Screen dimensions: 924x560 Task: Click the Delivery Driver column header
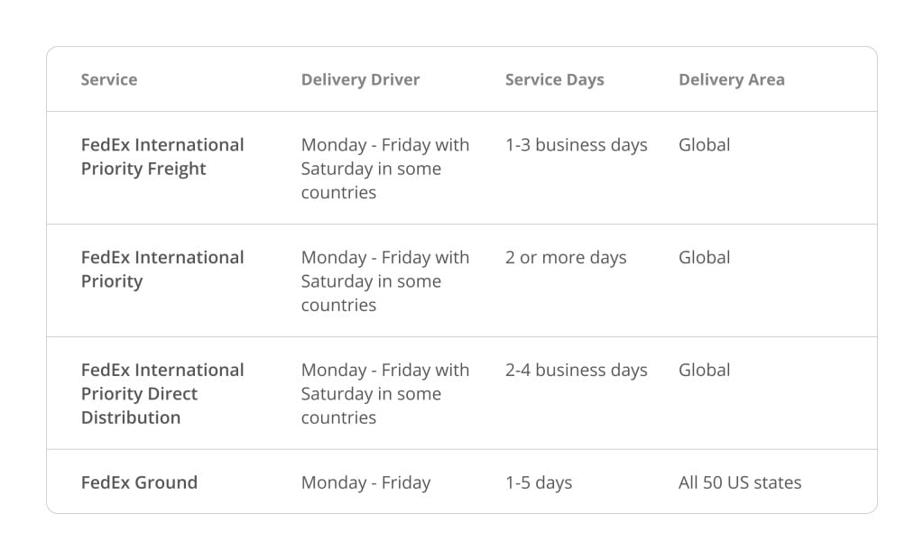coord(360,79)
